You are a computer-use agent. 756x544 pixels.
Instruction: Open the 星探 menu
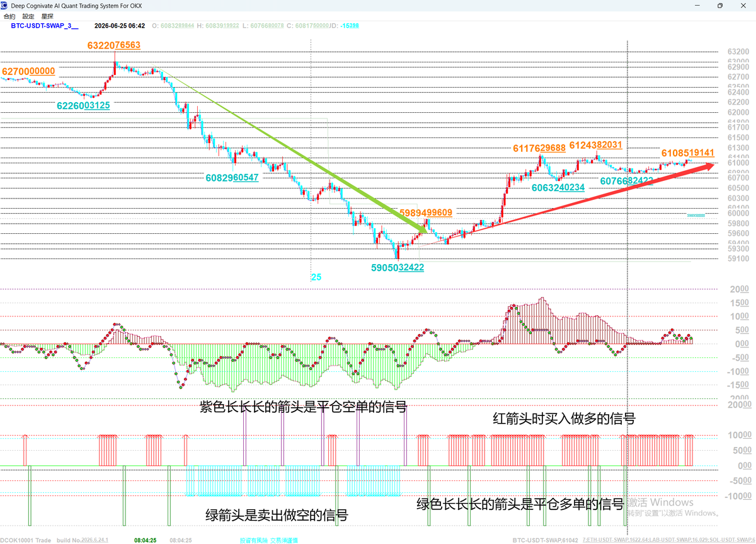(x=47, y=16)
